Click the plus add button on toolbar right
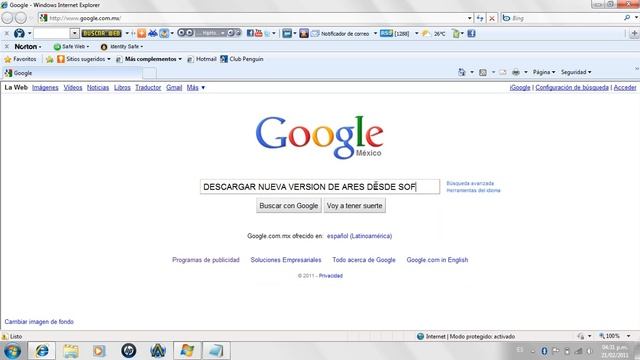The height and width of the screenshot is (360, 640). 634,34
